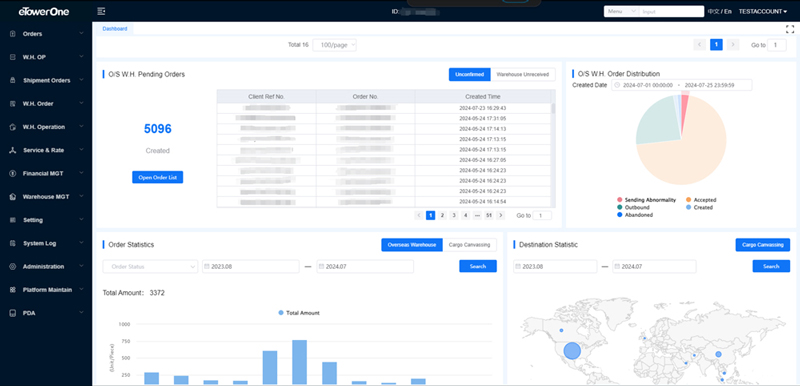The image size is (800, 386).
Task: Collapse the sidebar with hamburger icon
Action: [x=101, y=11]
